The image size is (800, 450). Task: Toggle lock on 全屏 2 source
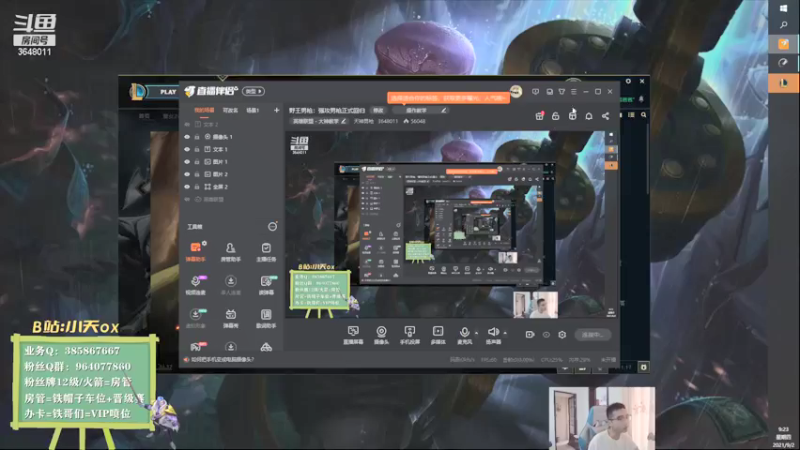tap(197, 187)
